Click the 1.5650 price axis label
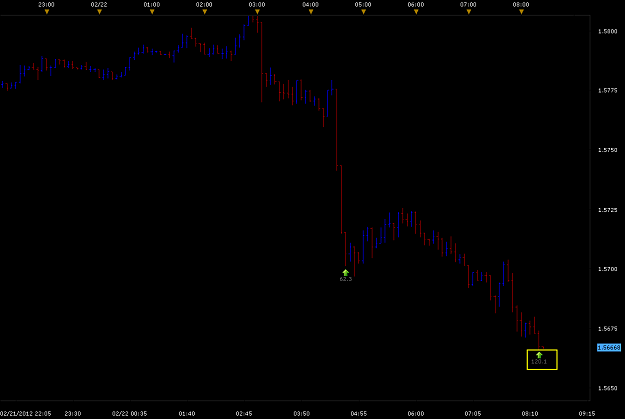 coord(607,388)
